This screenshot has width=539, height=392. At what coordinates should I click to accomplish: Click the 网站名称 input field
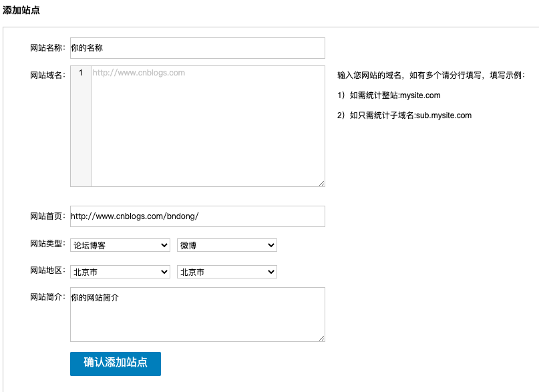point(197,48)
